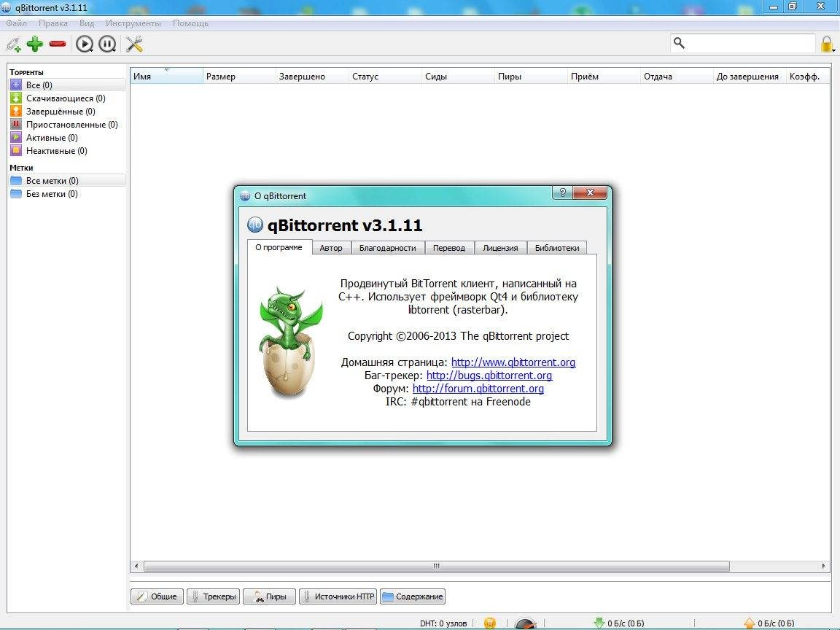Image resolution: width=840 pixels, height=630 pixels.
Task: Sort by the Пиры column header
Action: click(531, 76)
